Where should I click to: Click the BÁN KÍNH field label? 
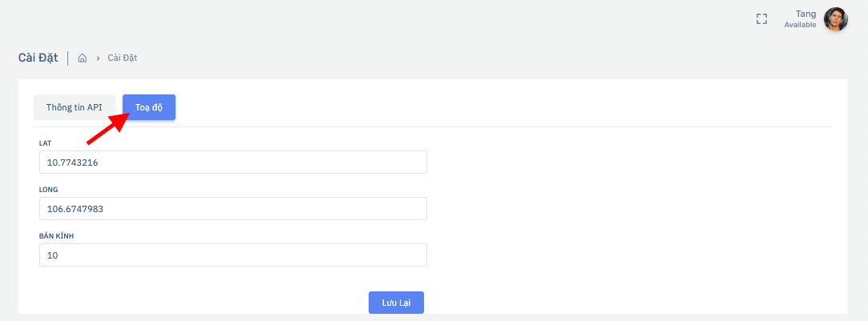tap(56, 236)
